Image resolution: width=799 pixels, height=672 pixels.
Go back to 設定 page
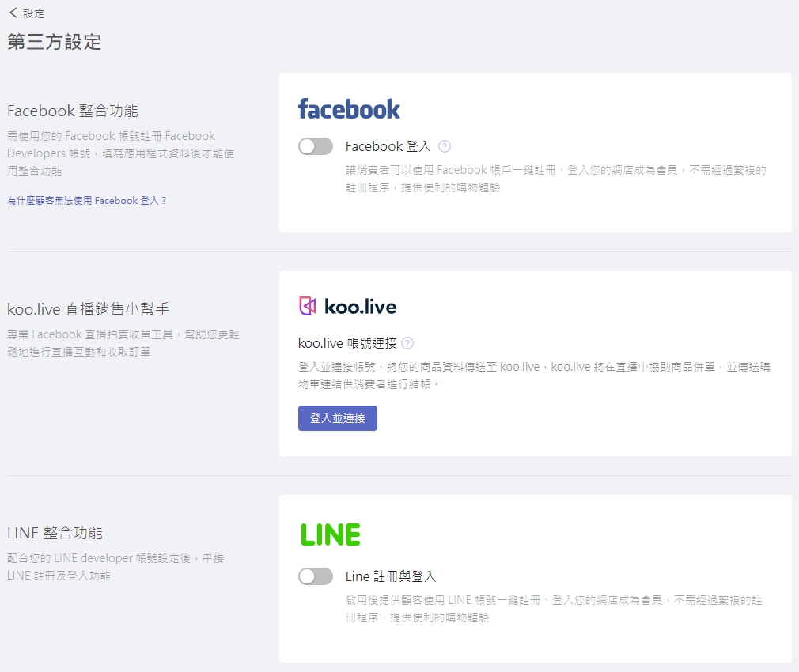click(x=27, y=13)
